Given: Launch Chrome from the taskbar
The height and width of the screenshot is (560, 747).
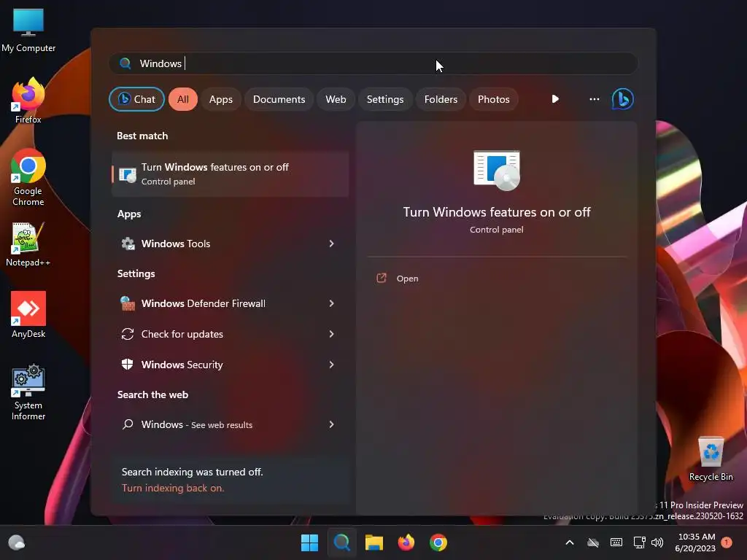Looking at the screenshot, I should click(438, 542).
